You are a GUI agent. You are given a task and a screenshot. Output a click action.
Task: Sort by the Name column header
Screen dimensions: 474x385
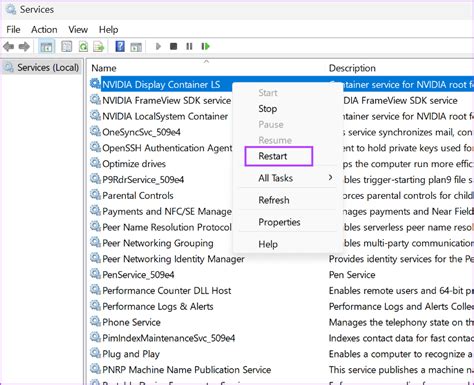tap(104, 68)
